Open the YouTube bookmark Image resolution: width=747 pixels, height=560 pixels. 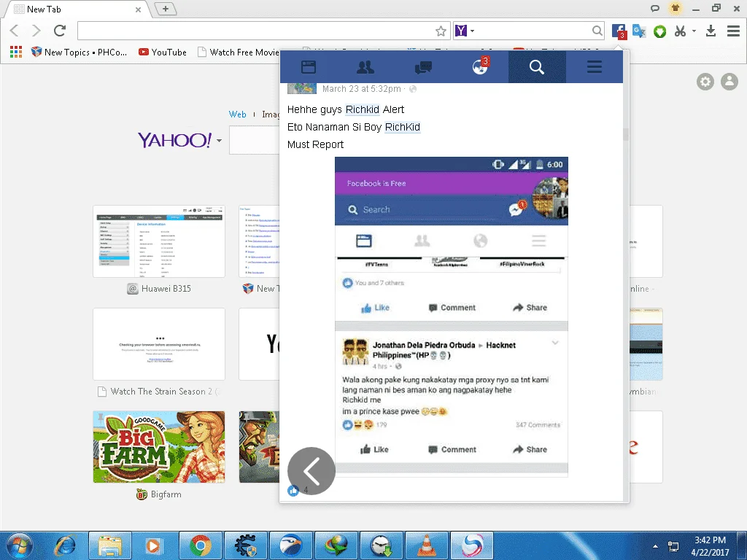click(163, 52)
